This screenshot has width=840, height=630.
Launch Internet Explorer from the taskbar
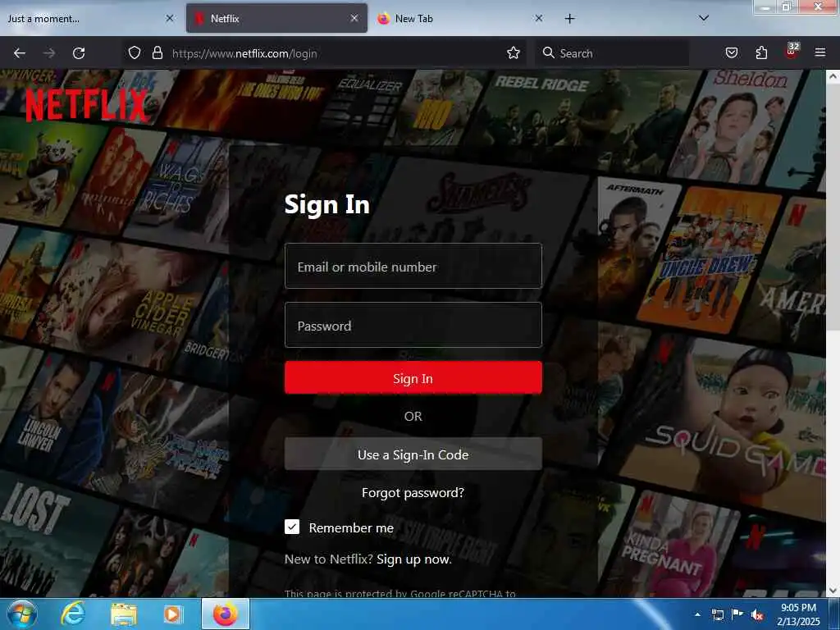coord(73,614)
